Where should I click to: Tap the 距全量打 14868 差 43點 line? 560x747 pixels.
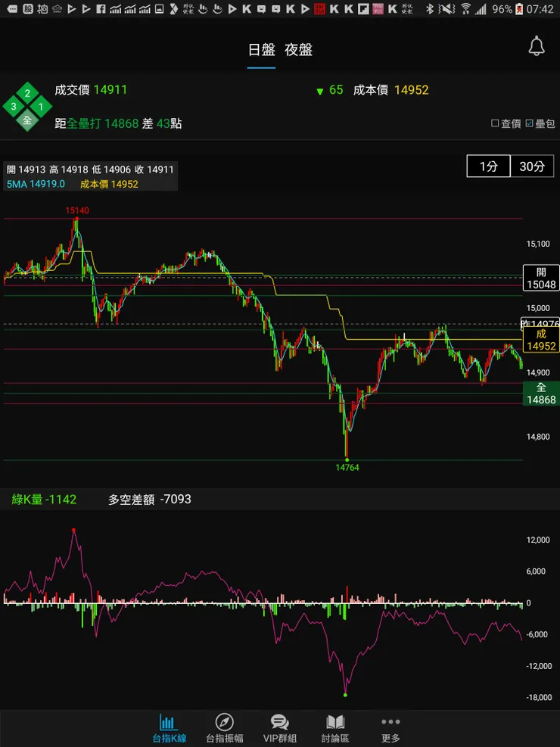click(118, 124)
